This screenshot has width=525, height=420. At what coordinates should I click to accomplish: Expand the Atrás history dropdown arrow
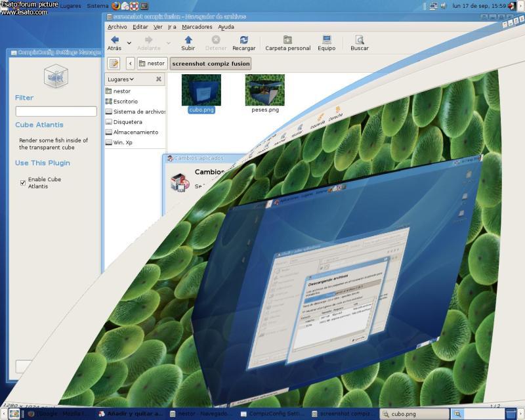(x=129, y=43)
